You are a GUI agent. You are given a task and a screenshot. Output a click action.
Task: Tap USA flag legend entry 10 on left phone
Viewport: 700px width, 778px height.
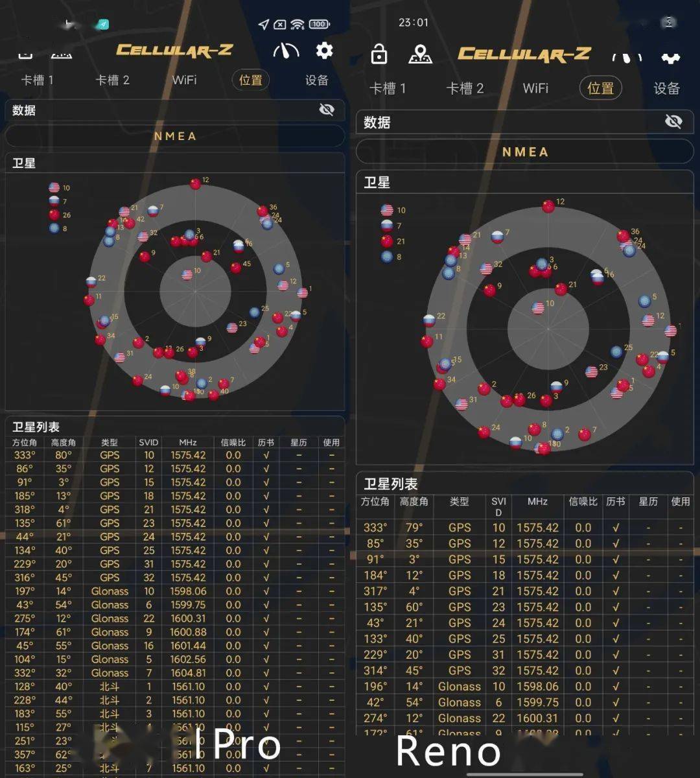(59, 188)
